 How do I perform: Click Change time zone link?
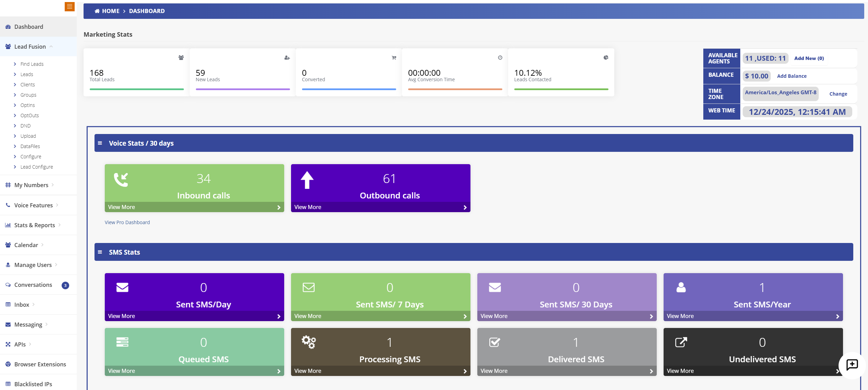tap(838, 94)
